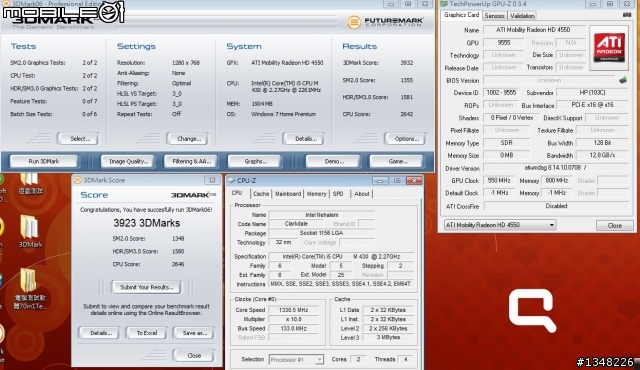Click the ATI CrossFire Disabled field

click(556, 206)
